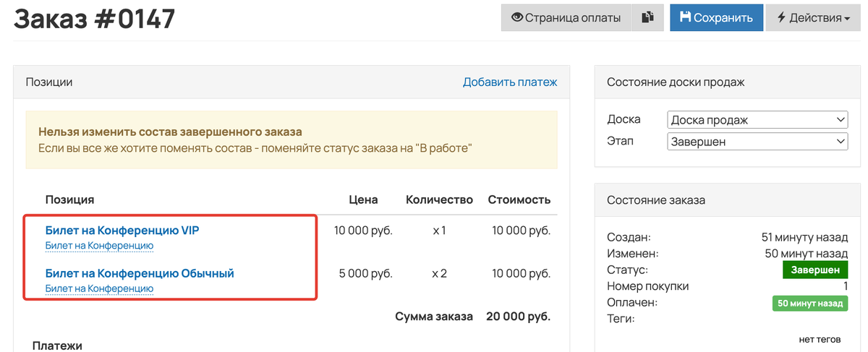
Task: Click the Стоимость column header
Action: [x=519, y=199]
